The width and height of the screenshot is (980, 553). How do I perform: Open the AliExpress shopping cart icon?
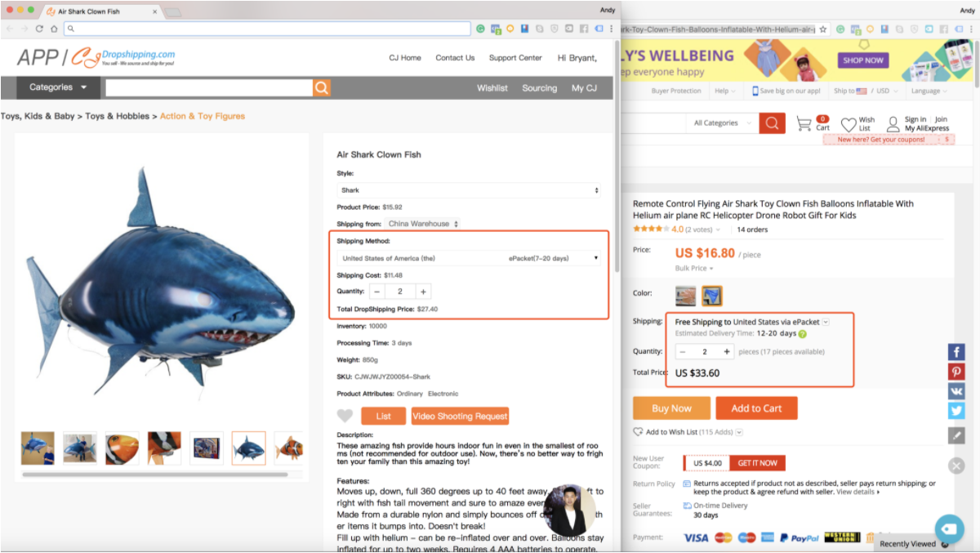pos(804,123)
